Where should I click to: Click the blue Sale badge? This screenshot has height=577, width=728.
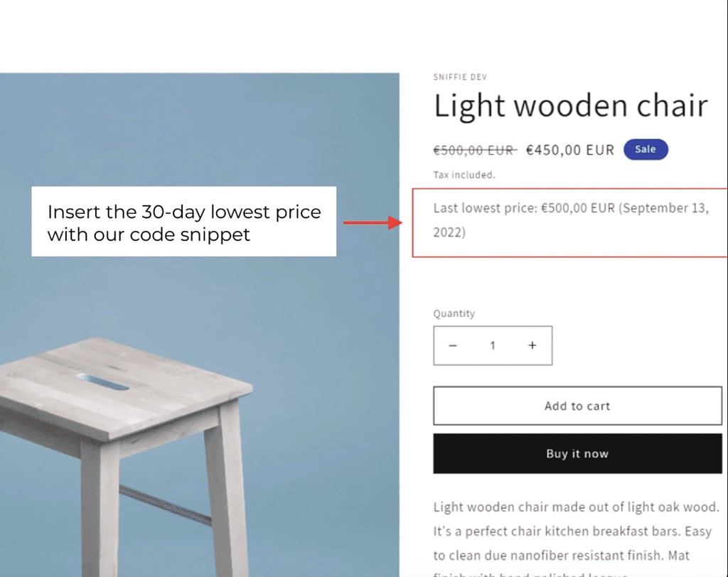coord(646,149)
